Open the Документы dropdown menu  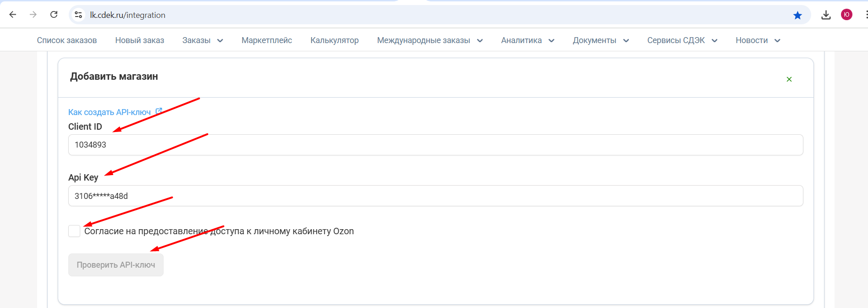(600, 40)
